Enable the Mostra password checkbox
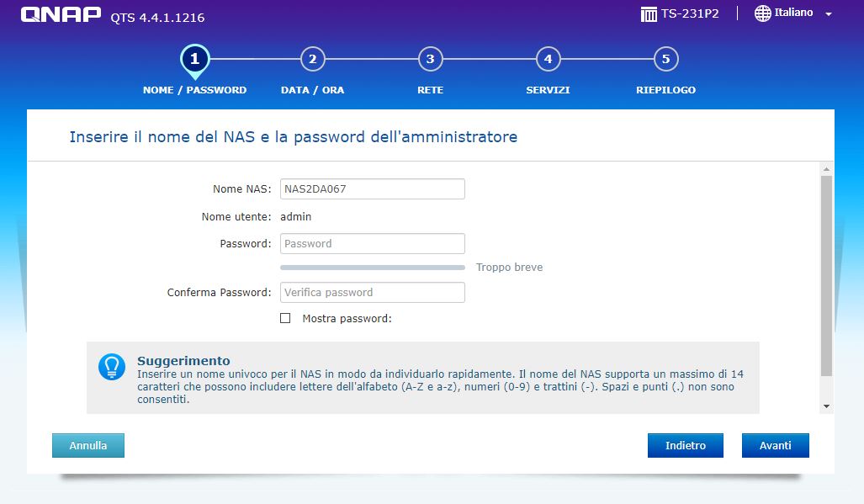The width and height of the screenshot is (864, 504). [x=285, y=318]
